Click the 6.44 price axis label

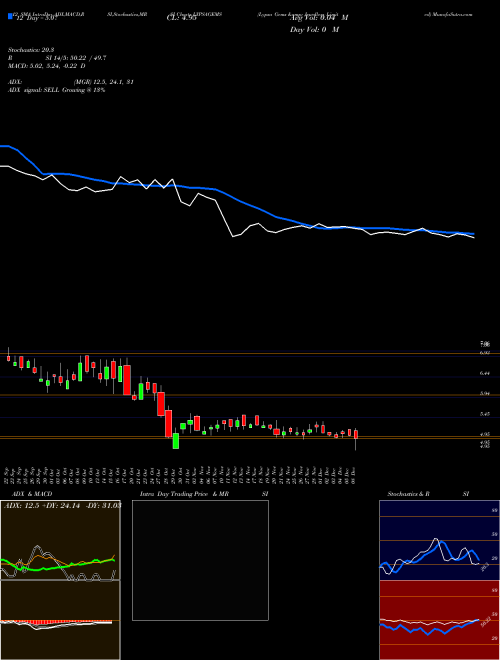point(484,373)
